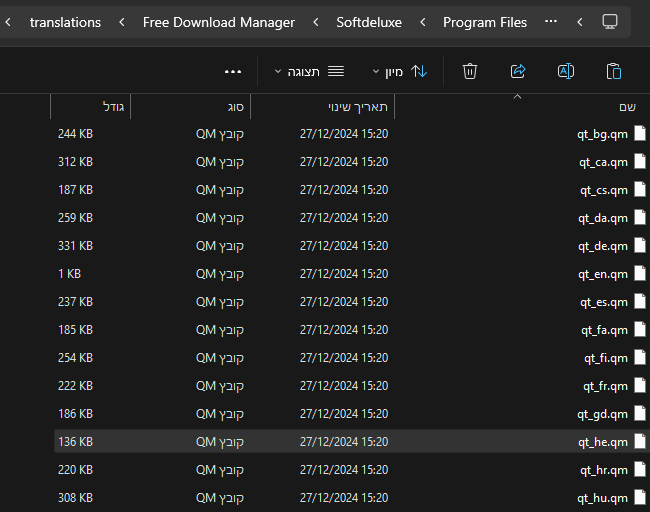Select the qt_hu.qm file
650x512 pixels.
[x=603, y=497]
